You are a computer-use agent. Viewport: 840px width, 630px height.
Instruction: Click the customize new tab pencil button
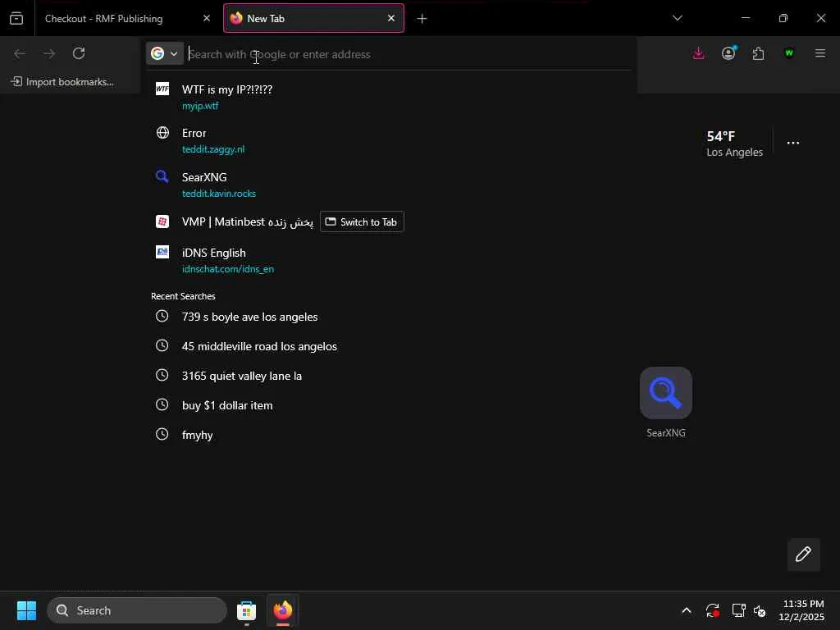pos(804,555)
